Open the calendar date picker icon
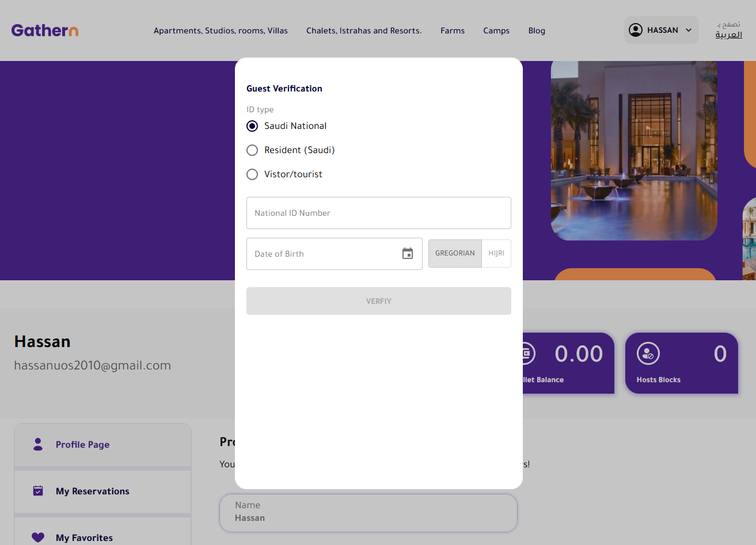 point(408,254)
